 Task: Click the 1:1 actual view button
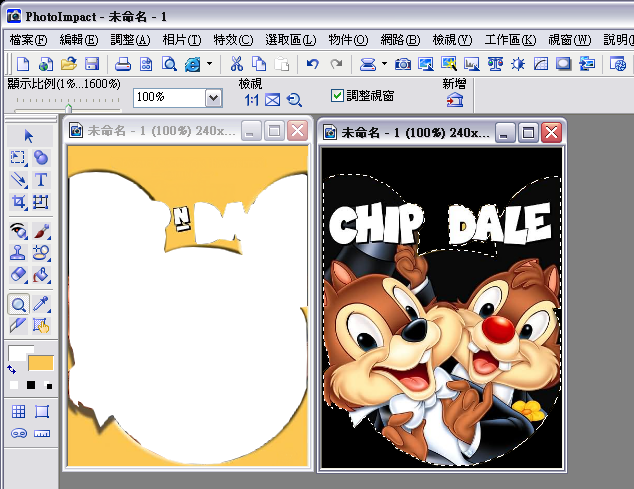pyautogui.click(x=251, y=100)
